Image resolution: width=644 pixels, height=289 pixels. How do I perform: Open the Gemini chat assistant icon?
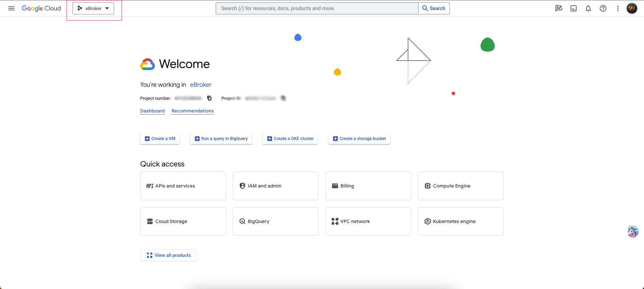(x=559, y=8)
